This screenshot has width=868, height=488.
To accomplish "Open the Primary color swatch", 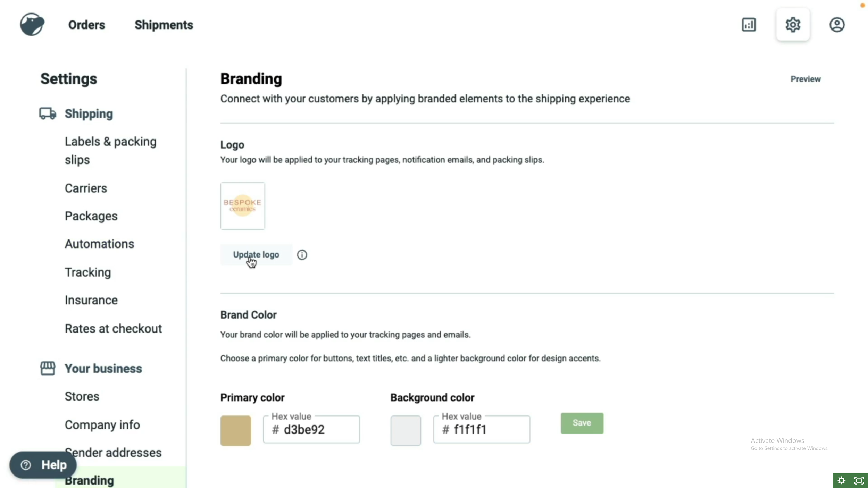I will point(235,430).
